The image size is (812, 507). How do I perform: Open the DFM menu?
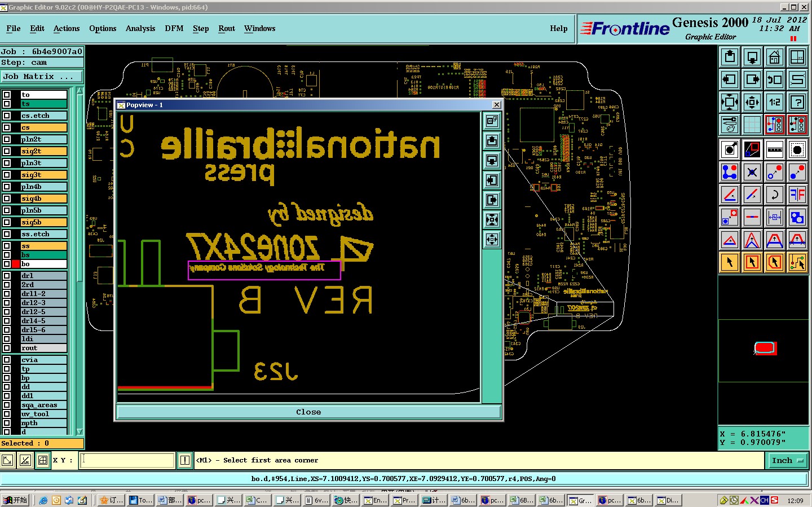174,29
